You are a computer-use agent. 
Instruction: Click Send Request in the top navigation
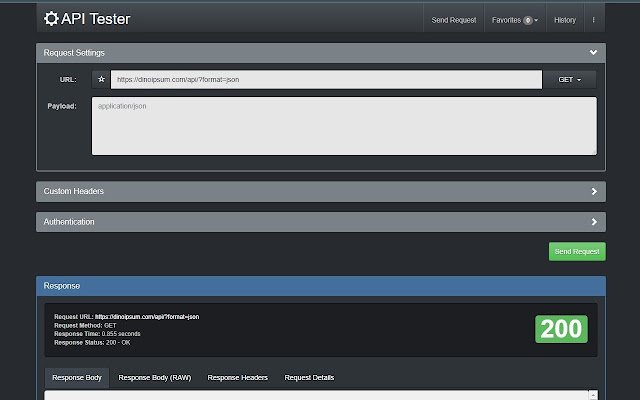[x=454, y=20]
